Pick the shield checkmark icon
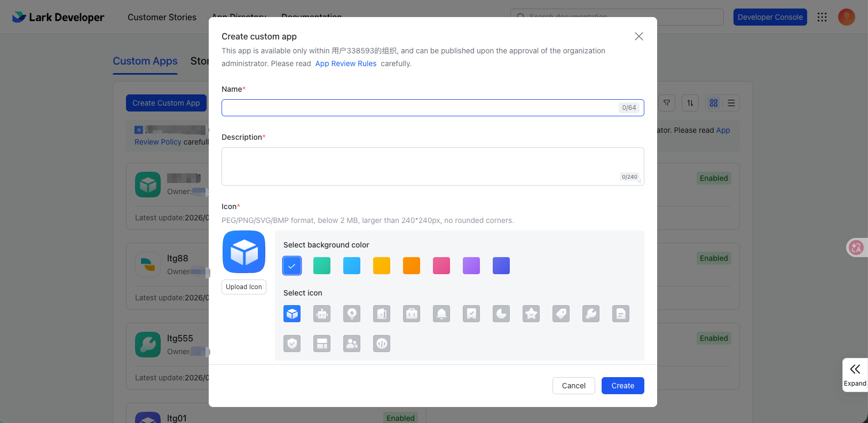The image size is (868, 423). [x=292, y=344]
